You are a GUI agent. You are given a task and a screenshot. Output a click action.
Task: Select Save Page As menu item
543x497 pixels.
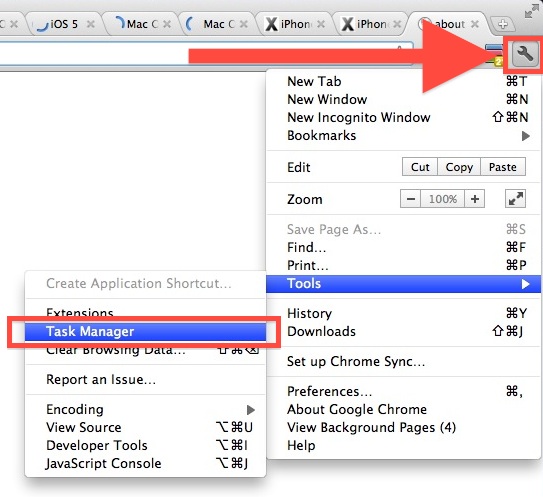(x=403, y=229)
